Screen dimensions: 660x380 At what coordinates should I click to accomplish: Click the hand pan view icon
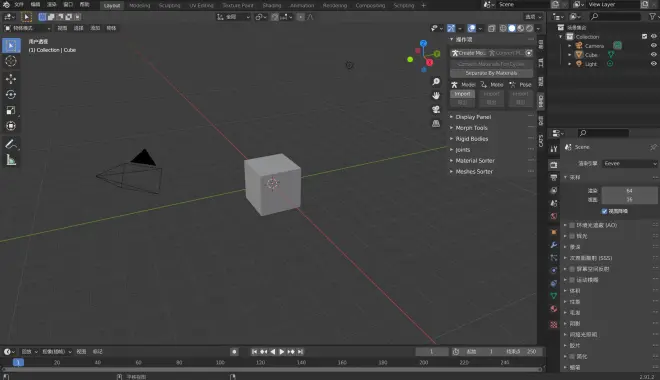(x=436, y=96)
